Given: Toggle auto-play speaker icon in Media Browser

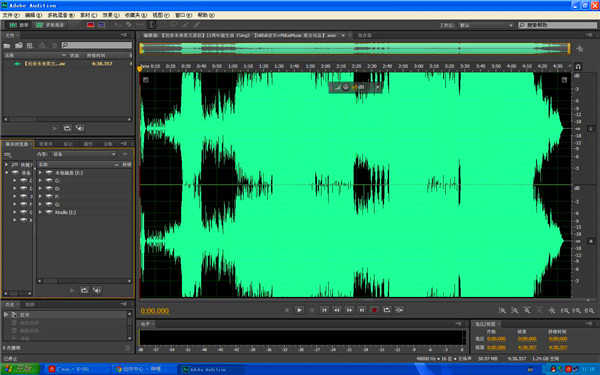Looking at the screenshot, I should pos(97,290).
